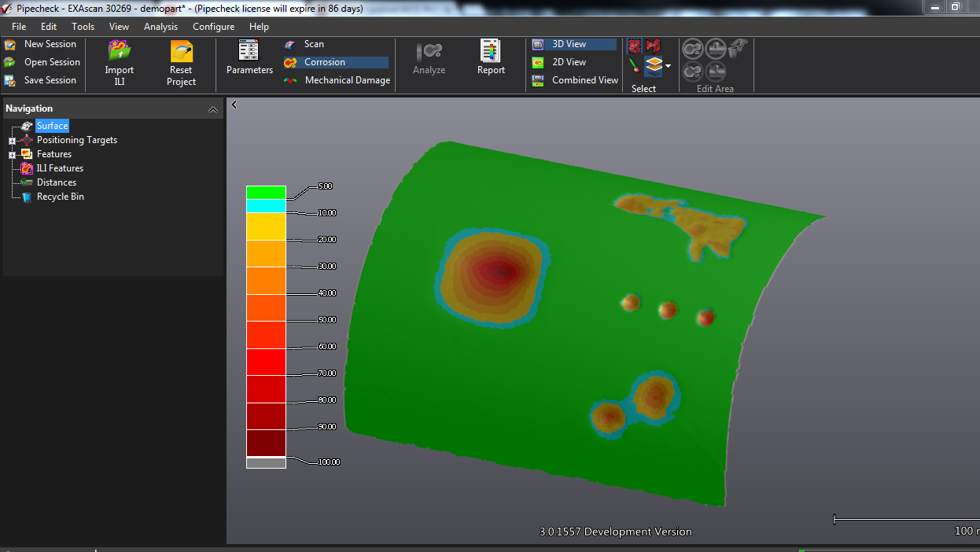The width and height of the screenshot is (980, 552).
Task: Expand the Positioning Targets tree node
Action: pyautogui.click(x=12, y=141)
